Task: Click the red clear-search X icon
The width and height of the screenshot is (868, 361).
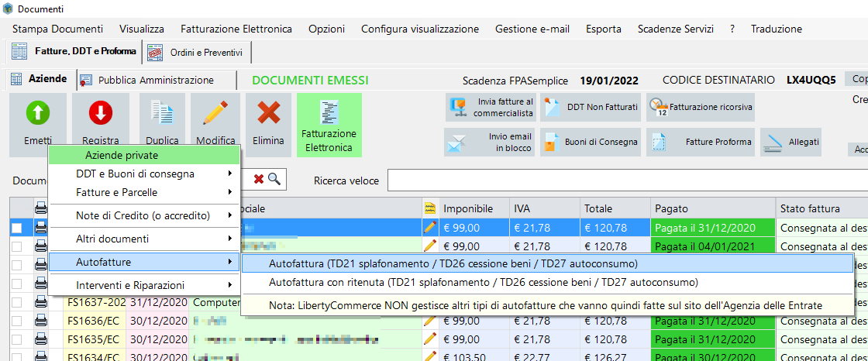Action: (x=258, y=180)
